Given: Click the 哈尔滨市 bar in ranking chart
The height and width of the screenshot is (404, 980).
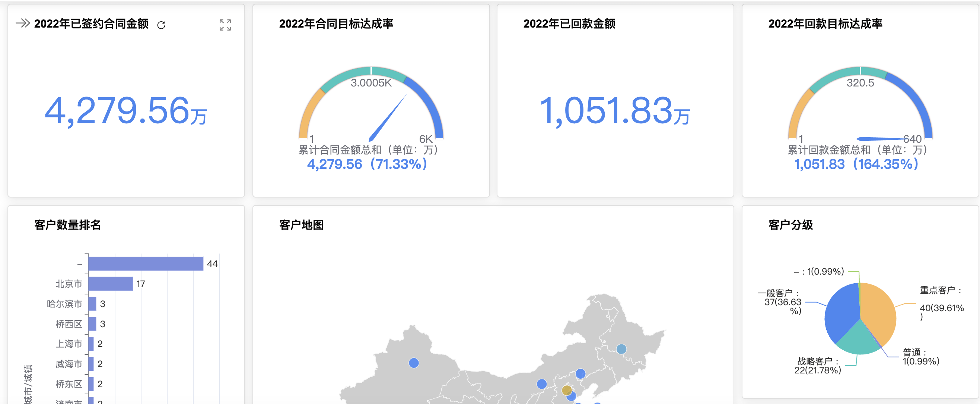Looking at the screenshot, I should pyautogui.click(x=92, y=304).
